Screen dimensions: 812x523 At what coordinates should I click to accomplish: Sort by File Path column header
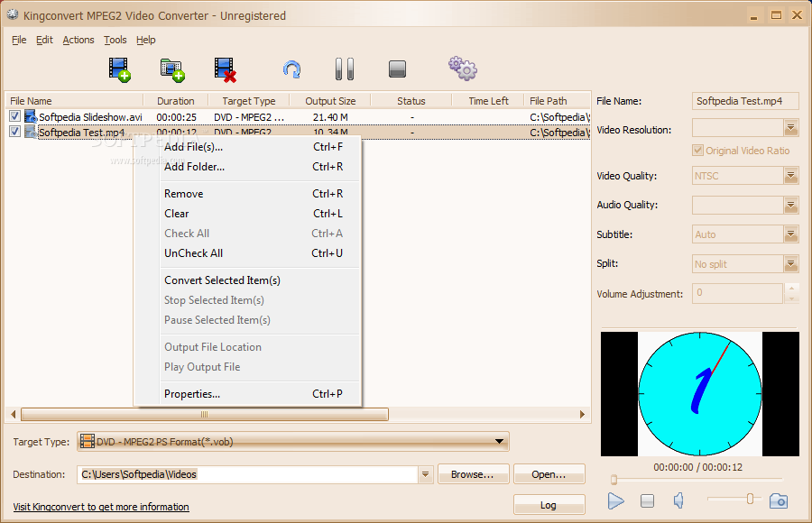click(558, 101)
